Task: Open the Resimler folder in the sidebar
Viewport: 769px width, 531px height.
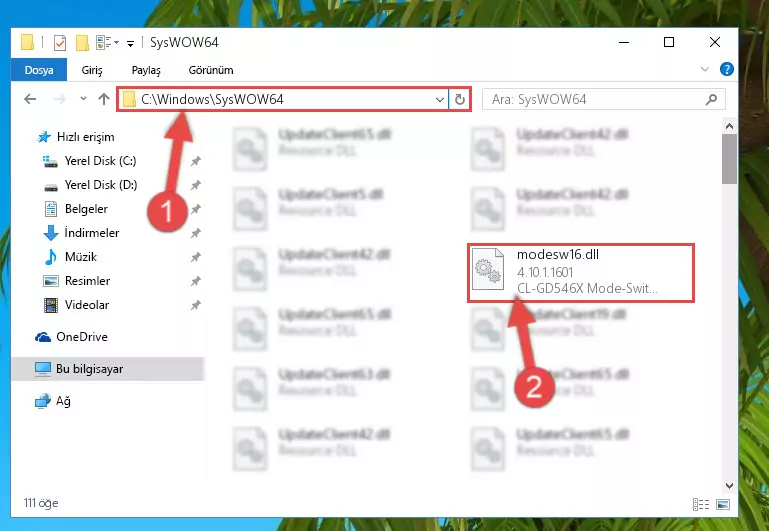Action: (x=87, y=281)
